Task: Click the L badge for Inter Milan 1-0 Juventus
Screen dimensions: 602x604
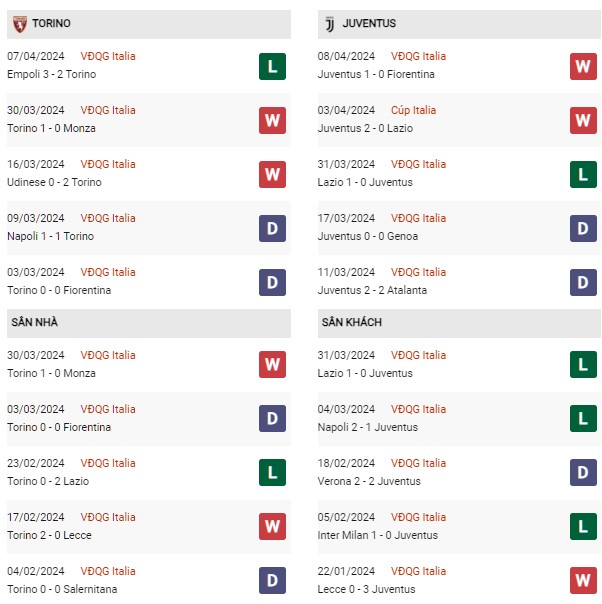Action: 583,526
